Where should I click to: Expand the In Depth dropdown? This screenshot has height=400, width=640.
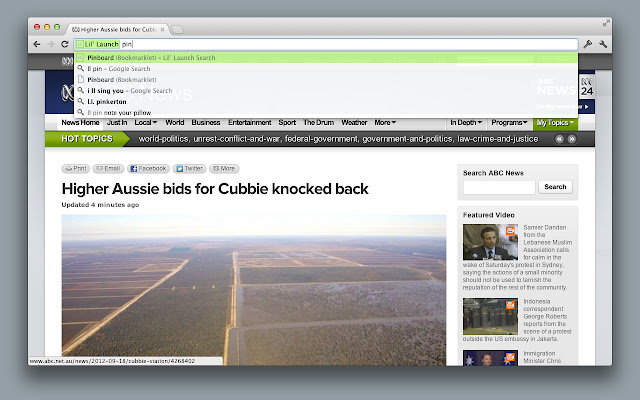(x=466, y=122)
